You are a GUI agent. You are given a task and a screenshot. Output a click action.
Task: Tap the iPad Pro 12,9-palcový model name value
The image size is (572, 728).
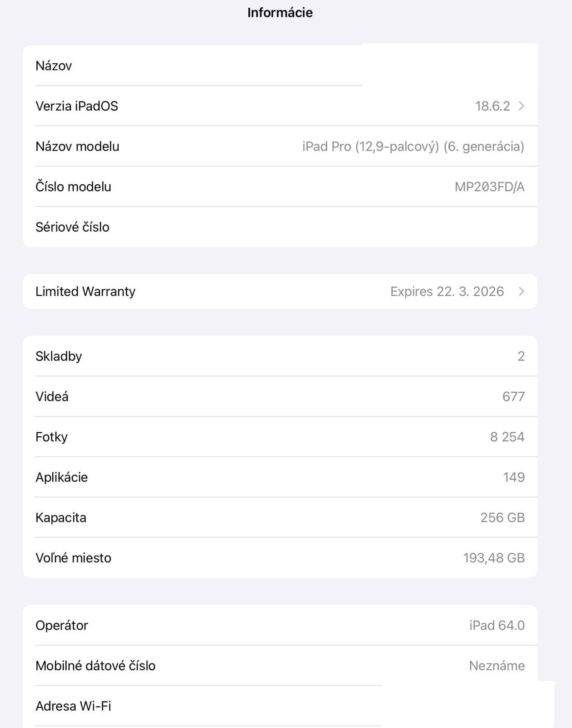tap(413, 147)
